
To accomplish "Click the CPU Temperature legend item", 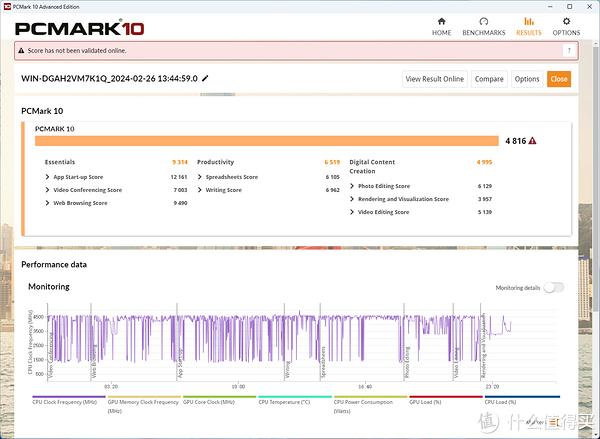I will (x=285, y=402).
